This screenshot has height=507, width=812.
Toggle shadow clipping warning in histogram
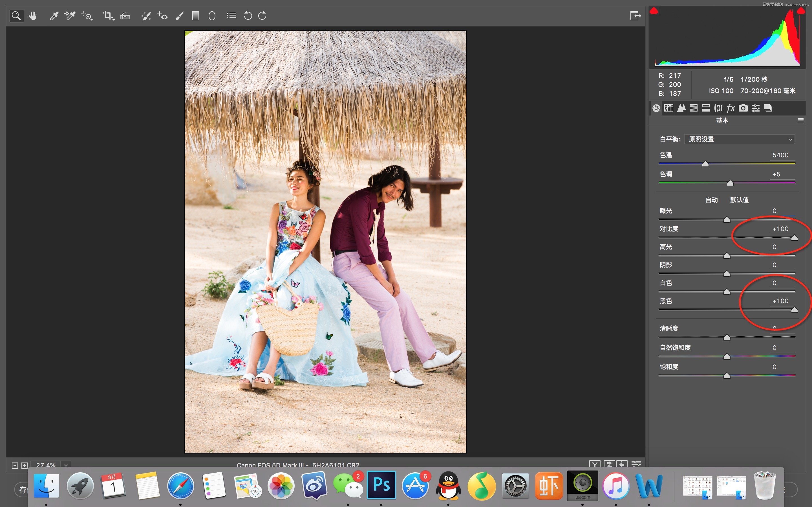pyautogui.click(x=654, y=11)
